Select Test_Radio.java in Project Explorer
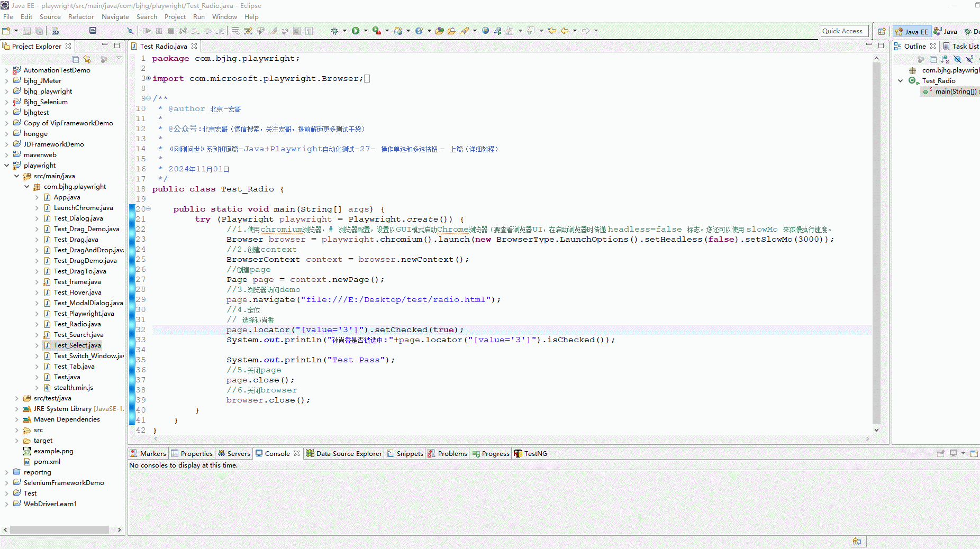This screenshot has width=980, height=549. pos(77,324)
